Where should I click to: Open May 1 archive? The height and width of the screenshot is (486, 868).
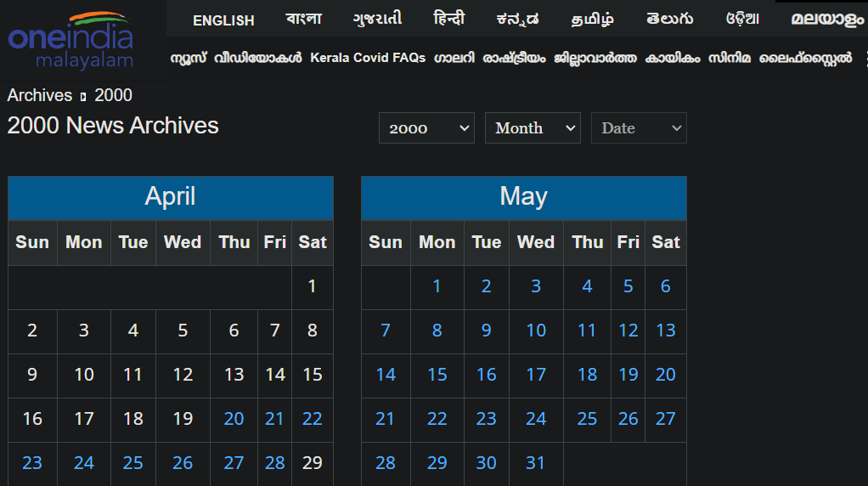click(x=437, y=286)
